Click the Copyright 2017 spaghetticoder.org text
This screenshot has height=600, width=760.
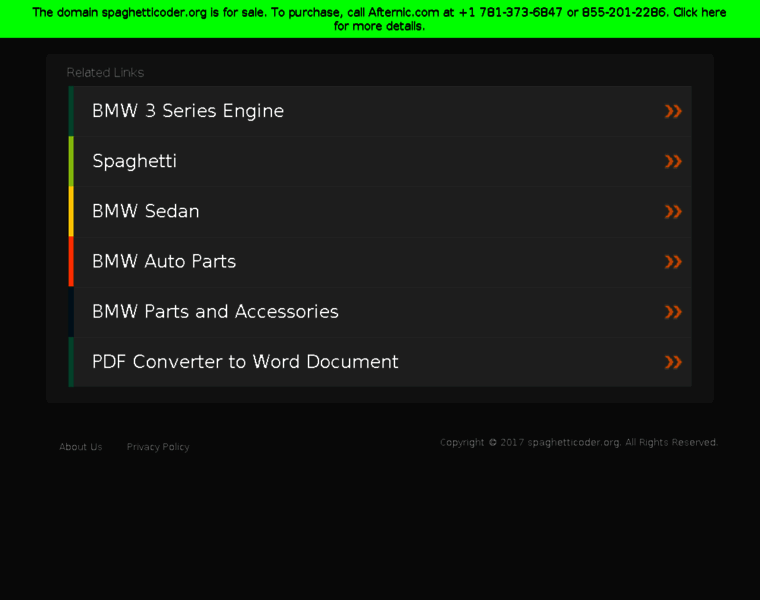(x=579, y=442)
